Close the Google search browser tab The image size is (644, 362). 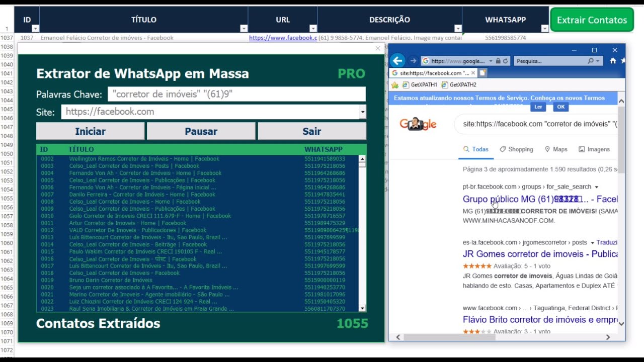click(x=473, y=73)
